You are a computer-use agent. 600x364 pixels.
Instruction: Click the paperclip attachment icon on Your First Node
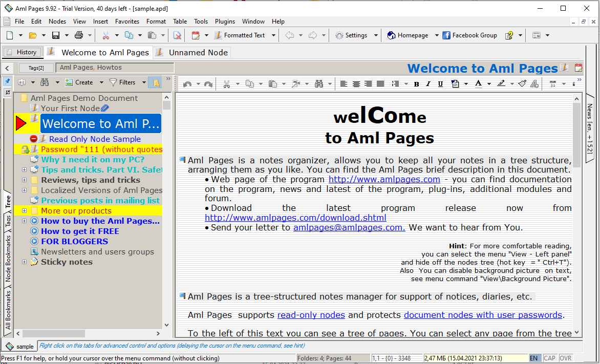click(105, 109)
